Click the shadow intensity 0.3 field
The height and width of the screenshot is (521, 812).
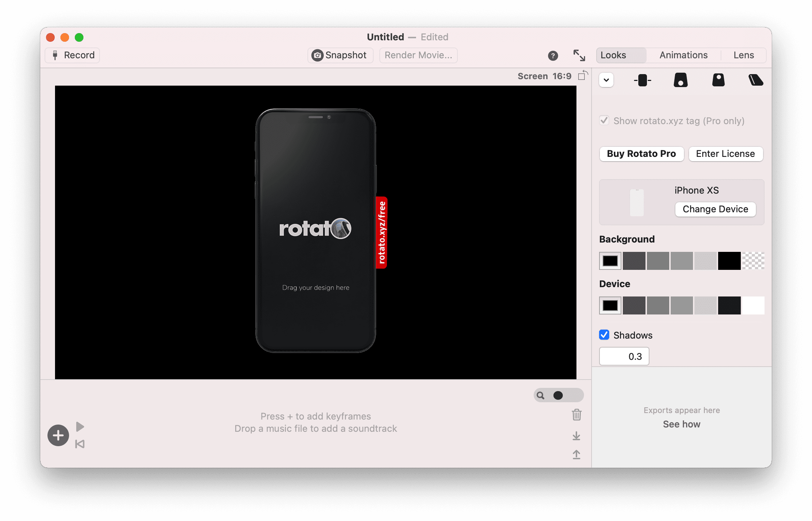pos(624,356)
